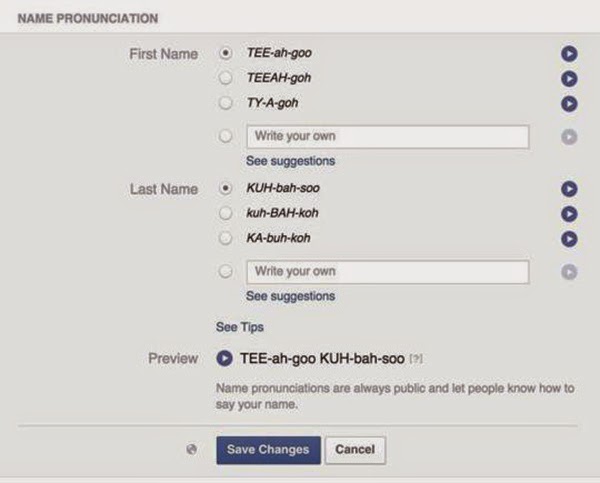The height and width of the screenshot is (483, 600).
Task: Play the kuh-BAH-koh pronunciation audio
Action: [569, 214]
